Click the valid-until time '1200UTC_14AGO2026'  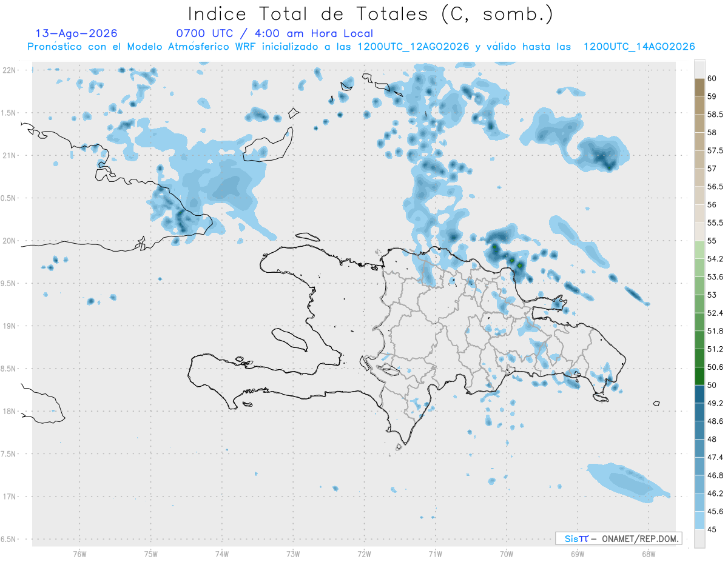639,47
